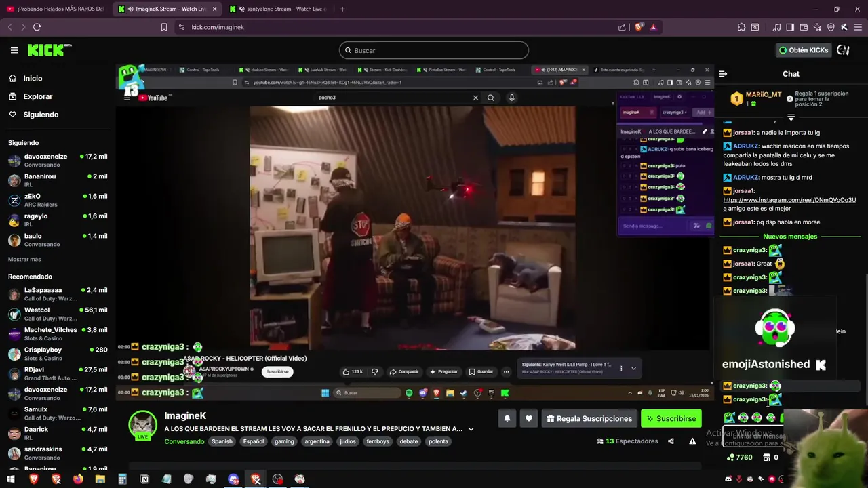Click the Spanish tag

222,441
